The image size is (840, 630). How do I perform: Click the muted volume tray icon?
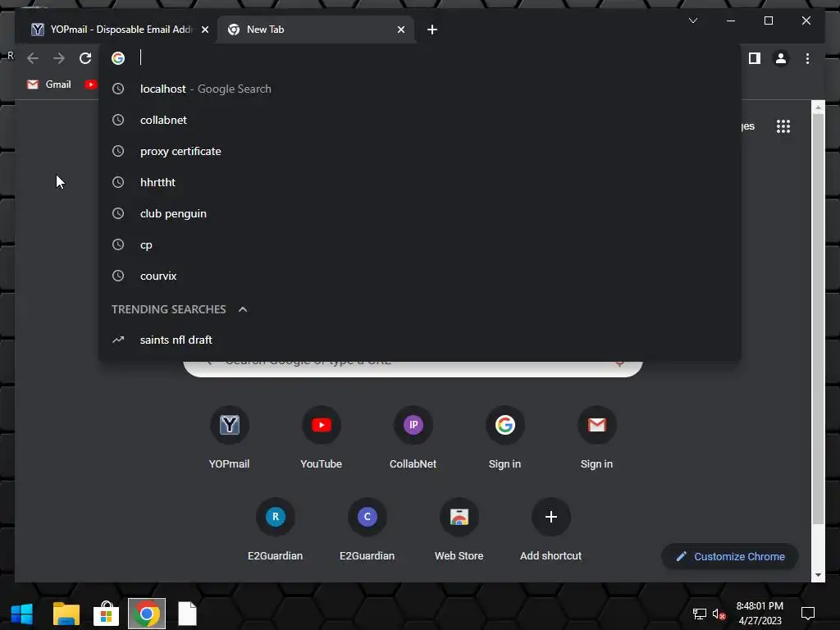[719, 614]
